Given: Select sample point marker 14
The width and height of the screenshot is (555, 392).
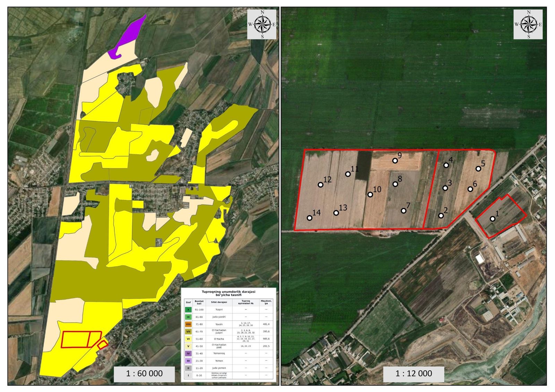Looking at the screenshot, I should tap(309, 218).
